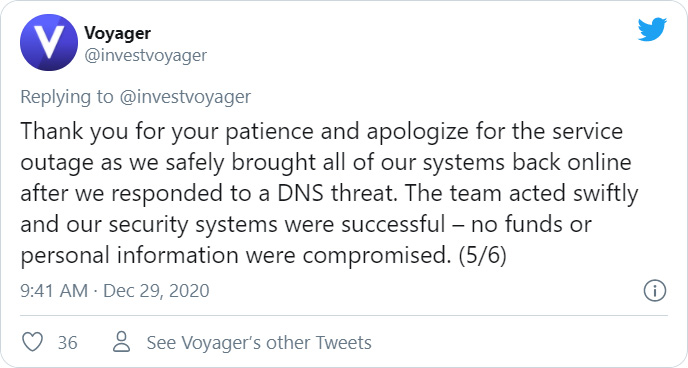The height and width of the screenshot is (368, 688).
Task: Click the 36 likes count
Action: click(68, 343)
